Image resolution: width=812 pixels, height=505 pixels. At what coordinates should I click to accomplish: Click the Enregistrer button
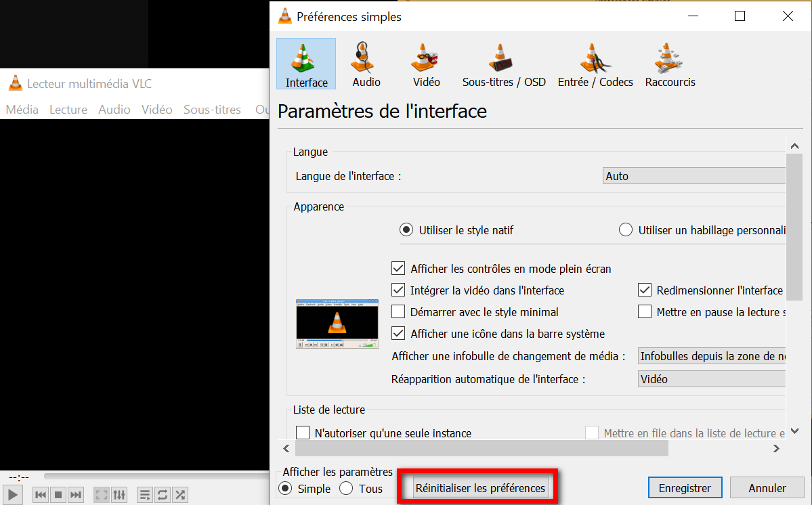(685, 488)
